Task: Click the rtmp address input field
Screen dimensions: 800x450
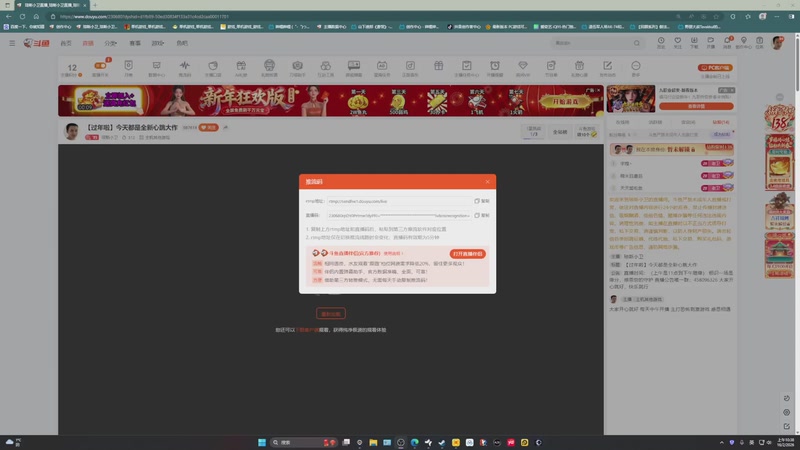Action: click(399, 201)
